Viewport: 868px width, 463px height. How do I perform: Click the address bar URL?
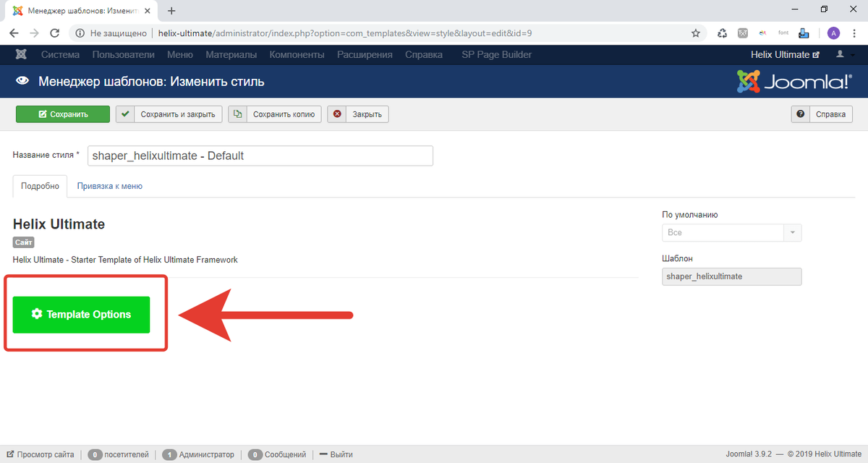345,33
